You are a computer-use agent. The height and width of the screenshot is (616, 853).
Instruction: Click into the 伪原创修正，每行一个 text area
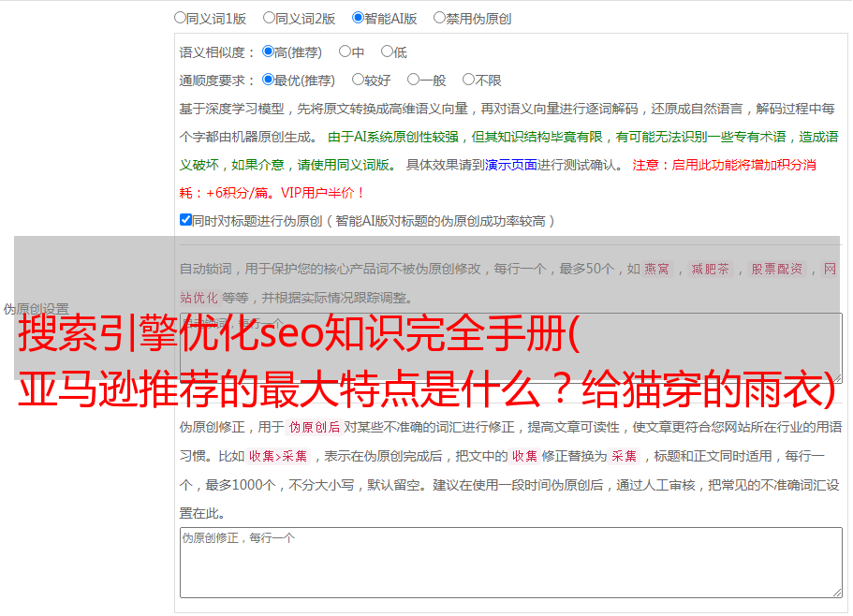coord(511,563)
